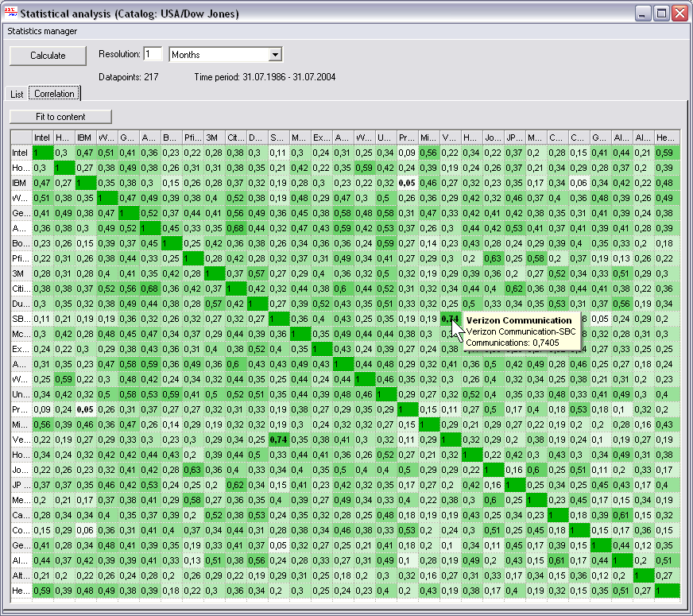The height and width of the screenshot is (616, 693).
Task: Maximize the Statistical analysis window
Action: [x=660, y=14]
